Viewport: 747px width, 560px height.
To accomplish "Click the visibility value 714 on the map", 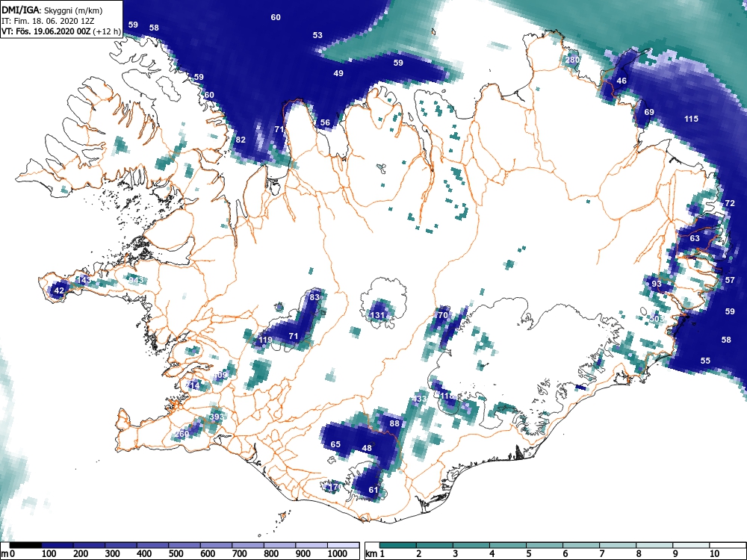I will [193, 385].
